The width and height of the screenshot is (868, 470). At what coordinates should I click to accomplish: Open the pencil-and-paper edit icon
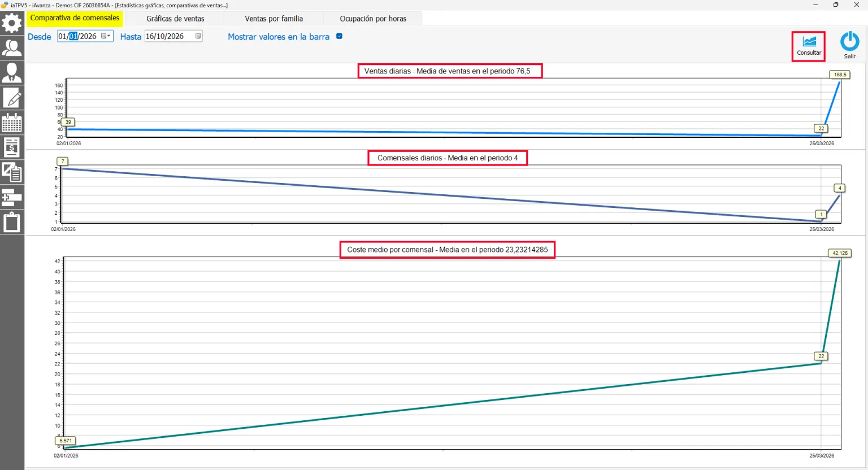(12, 98)
